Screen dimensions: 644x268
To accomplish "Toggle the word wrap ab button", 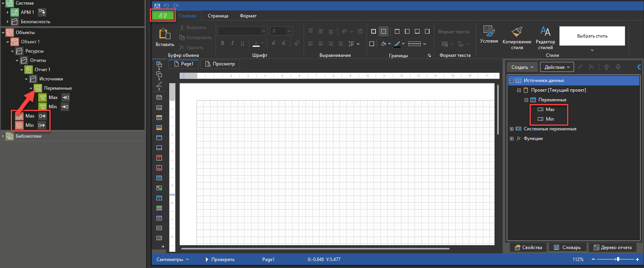I will point(360,31).
